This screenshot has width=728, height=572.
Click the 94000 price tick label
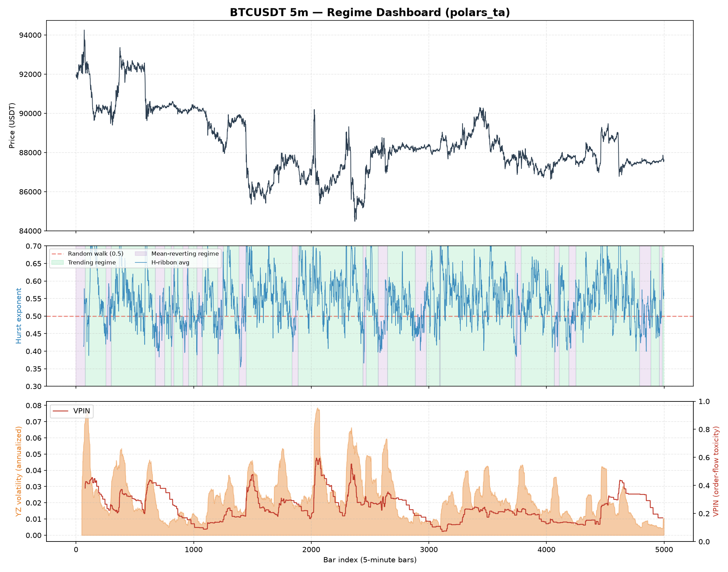pyautogui.click(x=30, y=35)
